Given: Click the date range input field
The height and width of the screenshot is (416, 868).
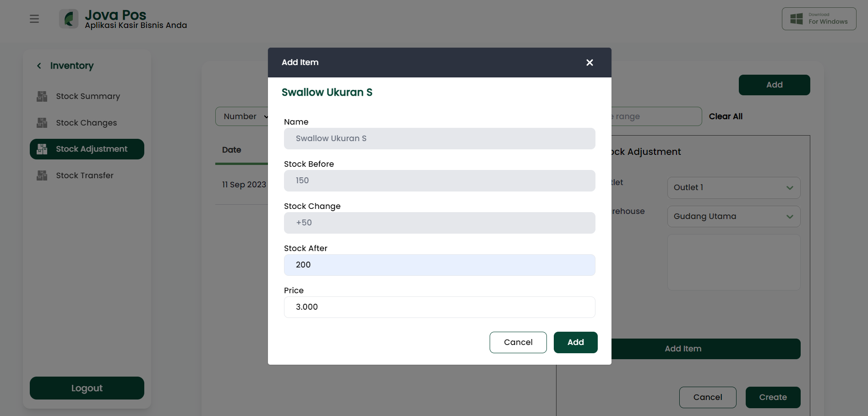Looking at the screenshot, I should pos(656,116).
